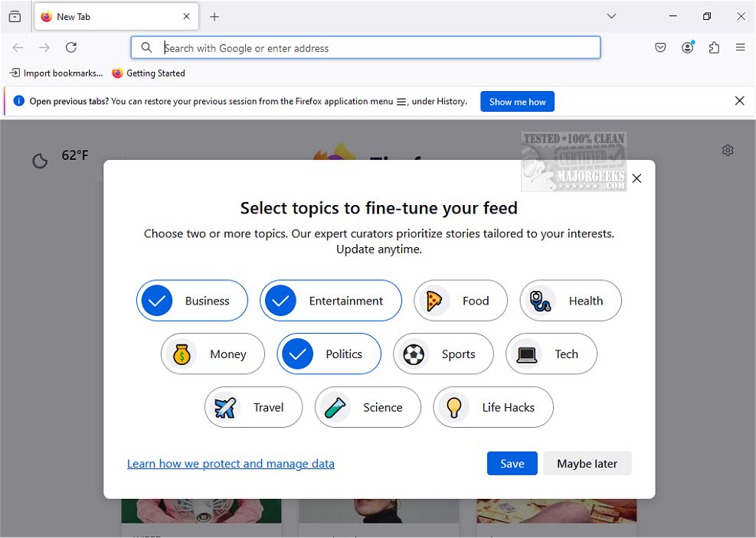Close the topic selection dialog

click(637, 178)
